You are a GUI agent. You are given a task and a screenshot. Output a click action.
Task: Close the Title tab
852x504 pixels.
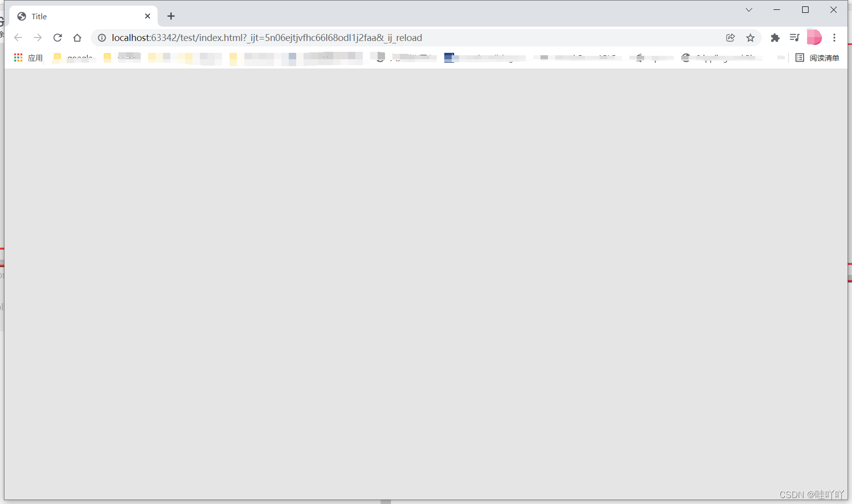[148, 16]
